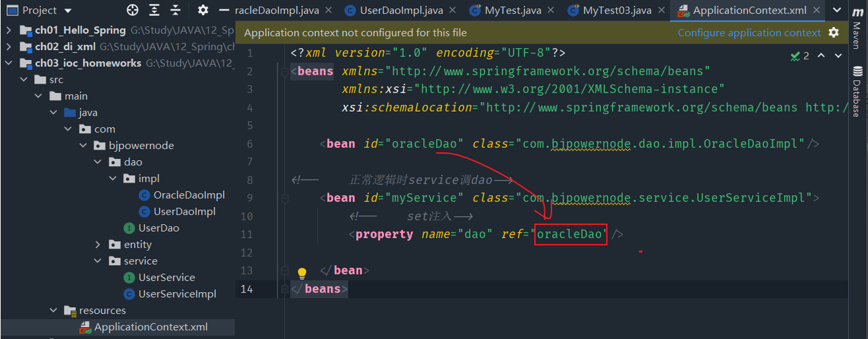The image size is (868, 339).
Task: Collapse the com package
Action: tap(68, 129)
